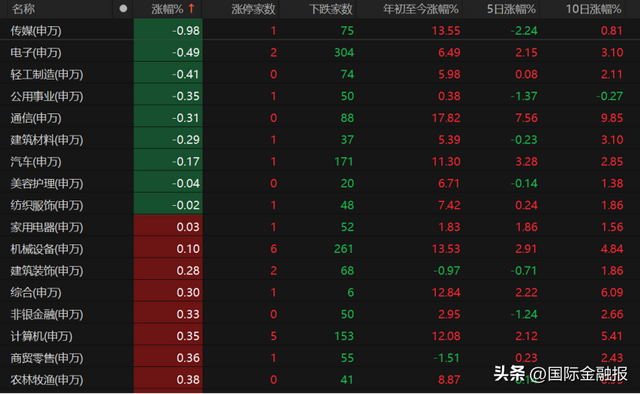The image size is (640, 394).
Task: Click the 6 limit-up count for 机械设备
Action: click(273, 249)
